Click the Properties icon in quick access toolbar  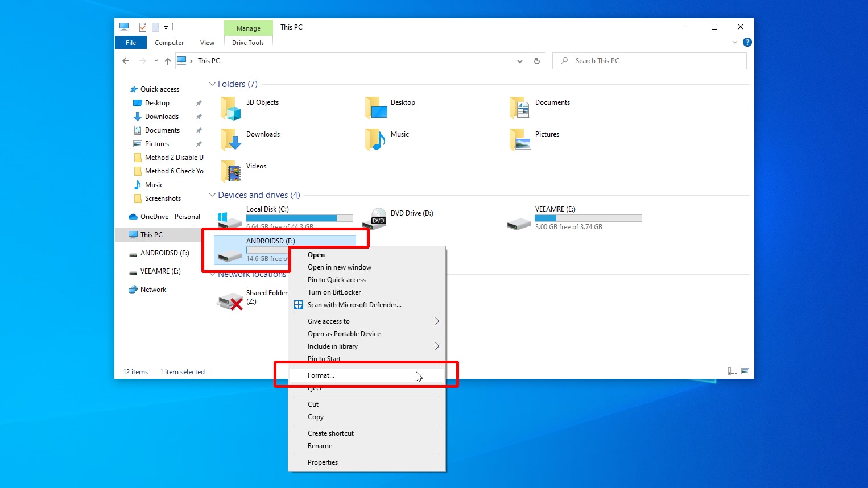pyautogui.click(x=142, y=27)
